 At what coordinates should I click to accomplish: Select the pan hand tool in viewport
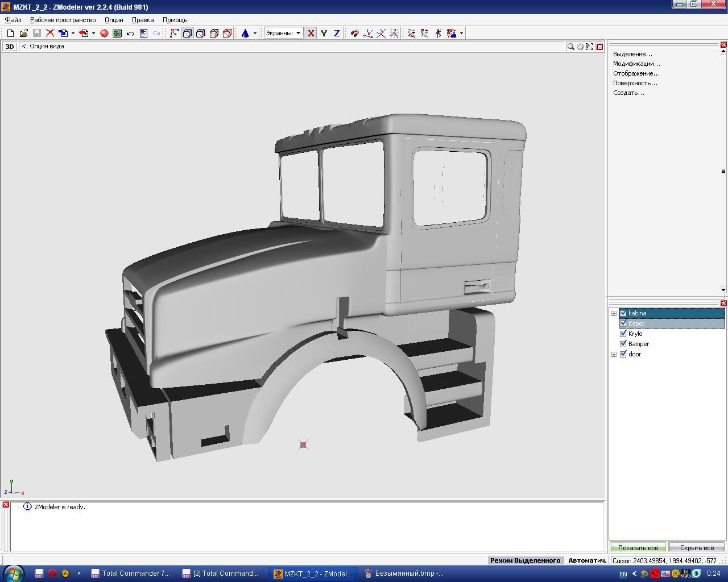[580, 47]
